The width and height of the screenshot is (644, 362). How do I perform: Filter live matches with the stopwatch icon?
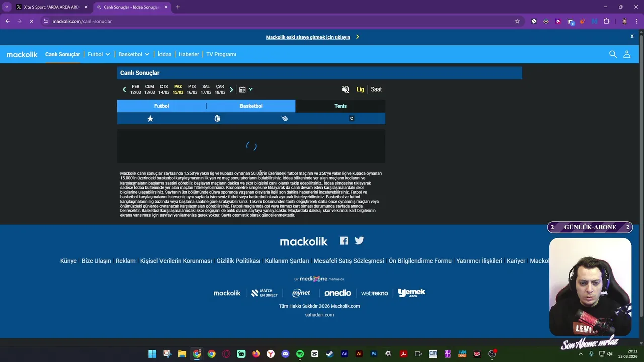click(x=217, y=118)
